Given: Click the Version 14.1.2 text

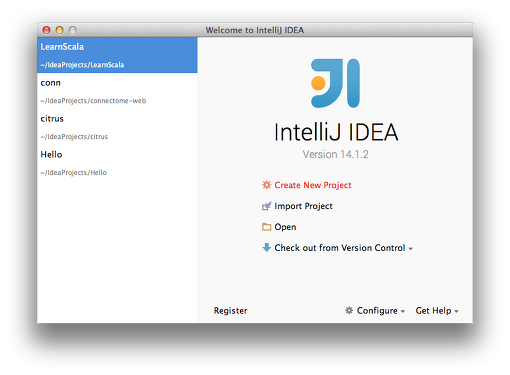Looking at the screenshot, I should (335, 154).
